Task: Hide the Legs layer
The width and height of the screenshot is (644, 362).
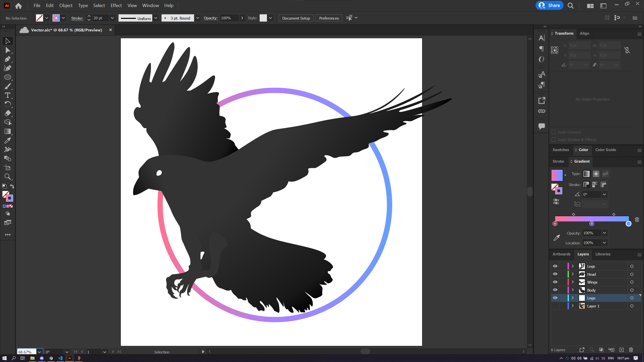Action: (x=555, y=266)
